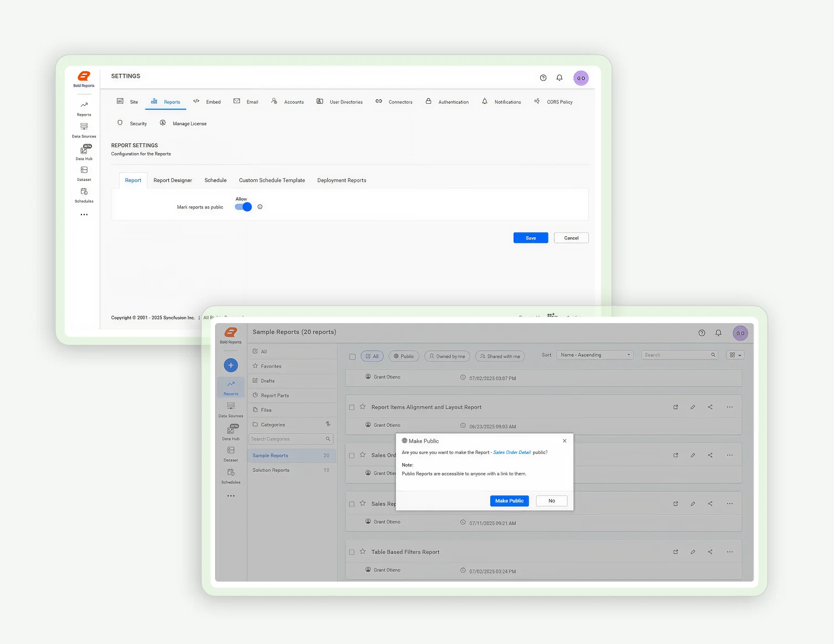Open the view layout dropdown near the search box
Viewport: 834px width, 644px height.
[x=735, y=355]
